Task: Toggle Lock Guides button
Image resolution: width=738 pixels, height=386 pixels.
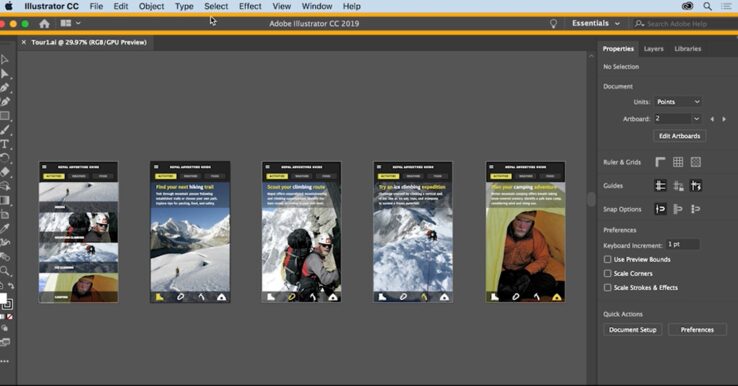Action: click(x=678, y=185)
